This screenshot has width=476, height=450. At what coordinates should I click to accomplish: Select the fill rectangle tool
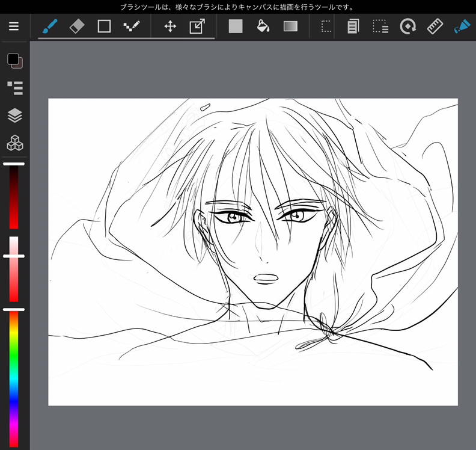coord(236,26)
